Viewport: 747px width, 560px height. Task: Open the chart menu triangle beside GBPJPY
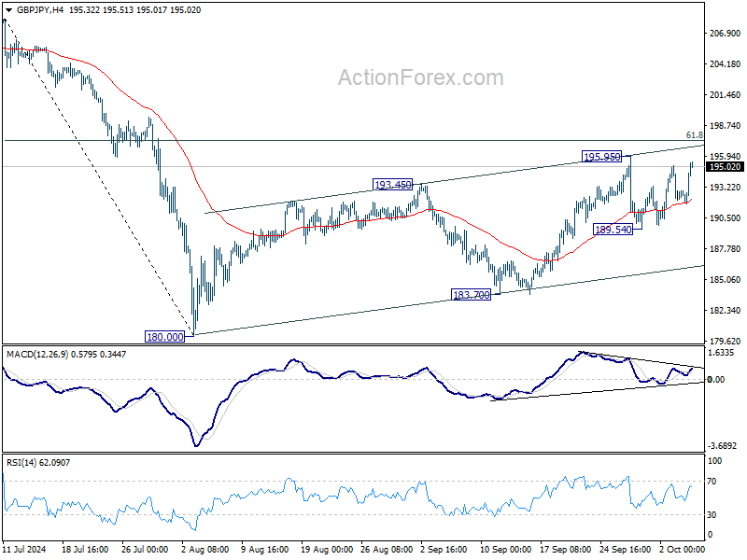click(8, 10)
